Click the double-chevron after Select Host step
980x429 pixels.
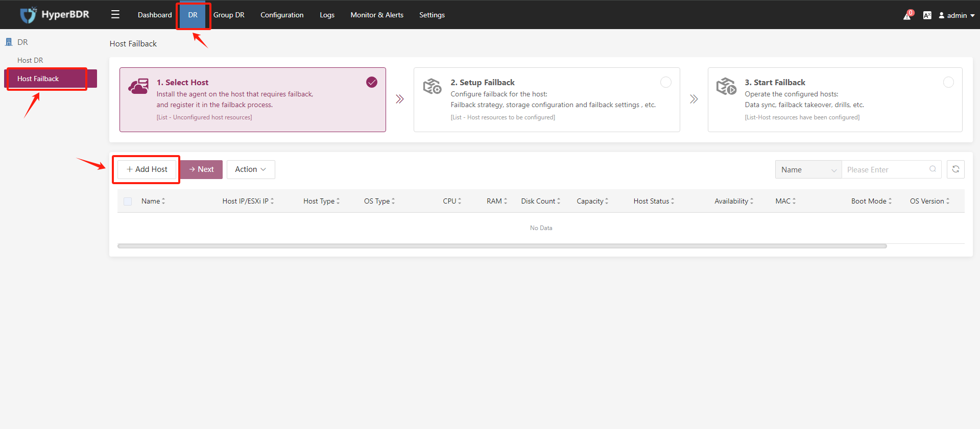[400, 99]
